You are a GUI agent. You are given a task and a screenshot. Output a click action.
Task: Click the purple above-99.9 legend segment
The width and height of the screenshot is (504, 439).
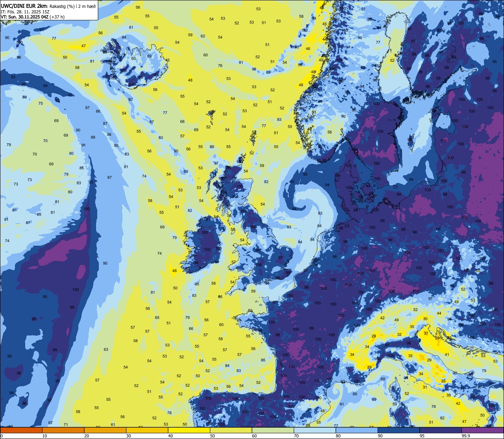482,430
